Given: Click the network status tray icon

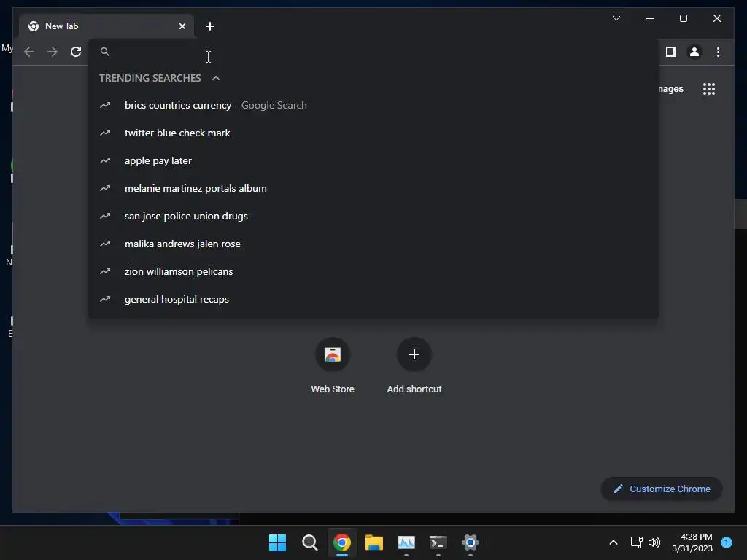Looking at the screenshot, I should point(636,542).
